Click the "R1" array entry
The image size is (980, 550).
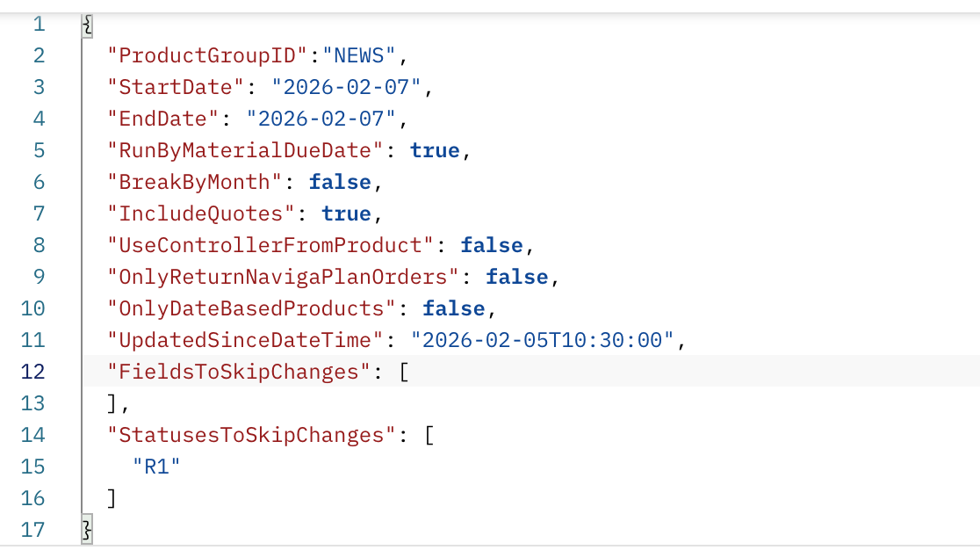pos(156,467)
